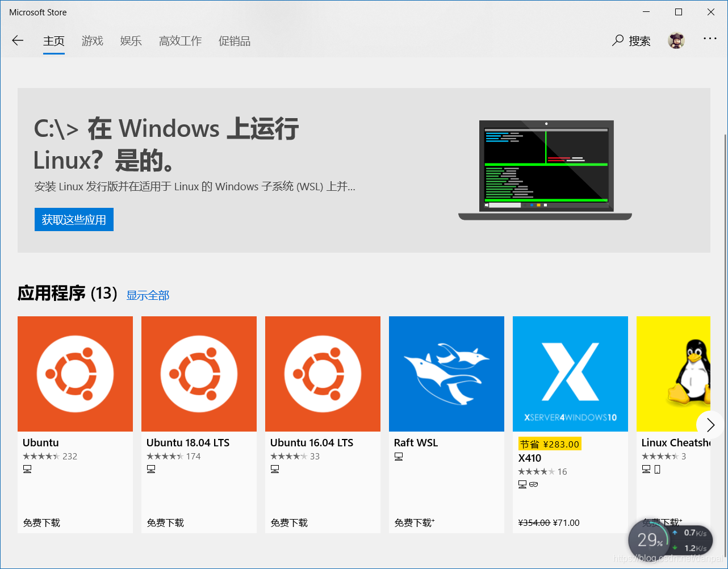Click the 应用程序 (13) section heading
The image size is (728, 569).
click(67, 293)
